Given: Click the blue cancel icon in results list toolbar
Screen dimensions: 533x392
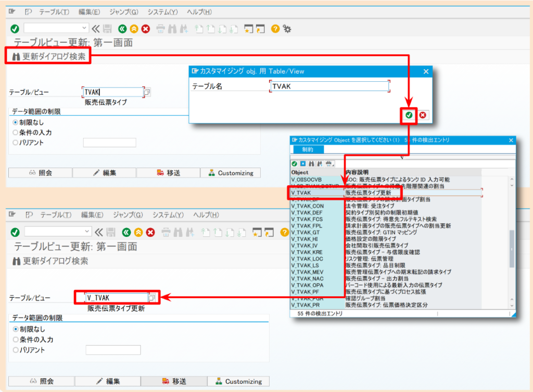Looking at the screenshot, I should (x=302, y=164).
